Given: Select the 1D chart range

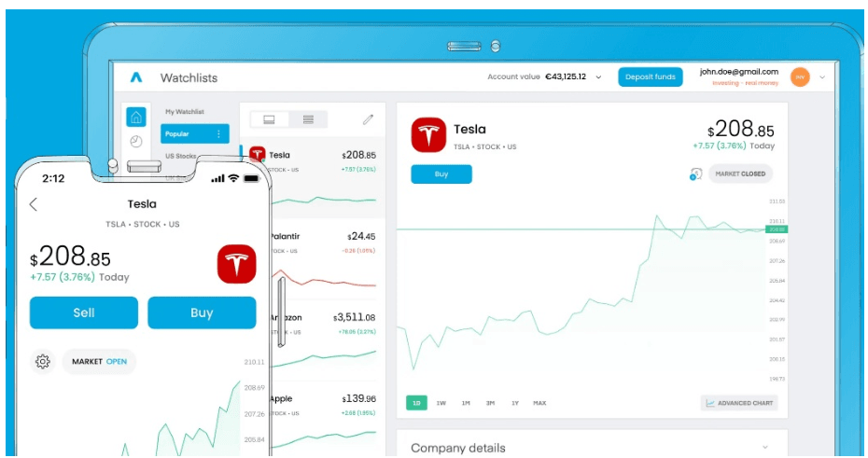Looking at the screenshot, I should pos(416,403).
